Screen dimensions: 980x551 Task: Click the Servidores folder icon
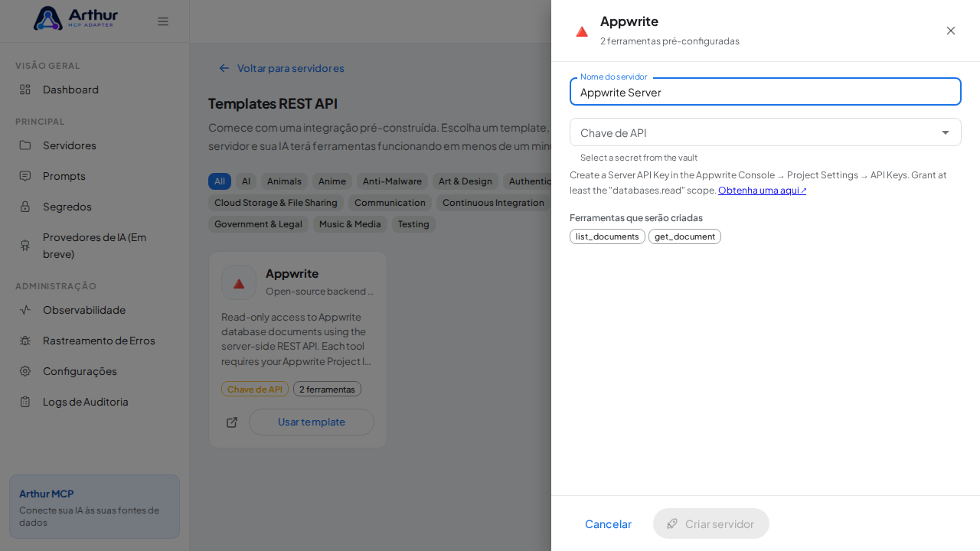[25, 145]
